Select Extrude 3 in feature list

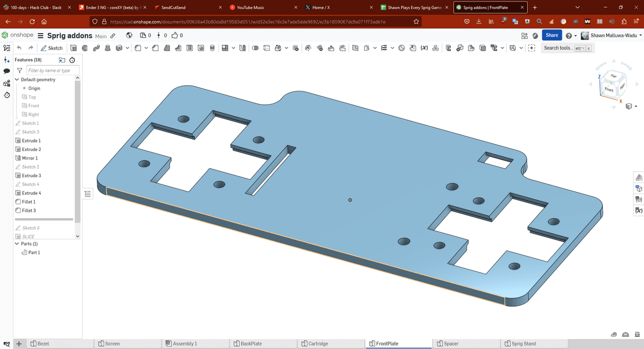click(x=31, y=176)
